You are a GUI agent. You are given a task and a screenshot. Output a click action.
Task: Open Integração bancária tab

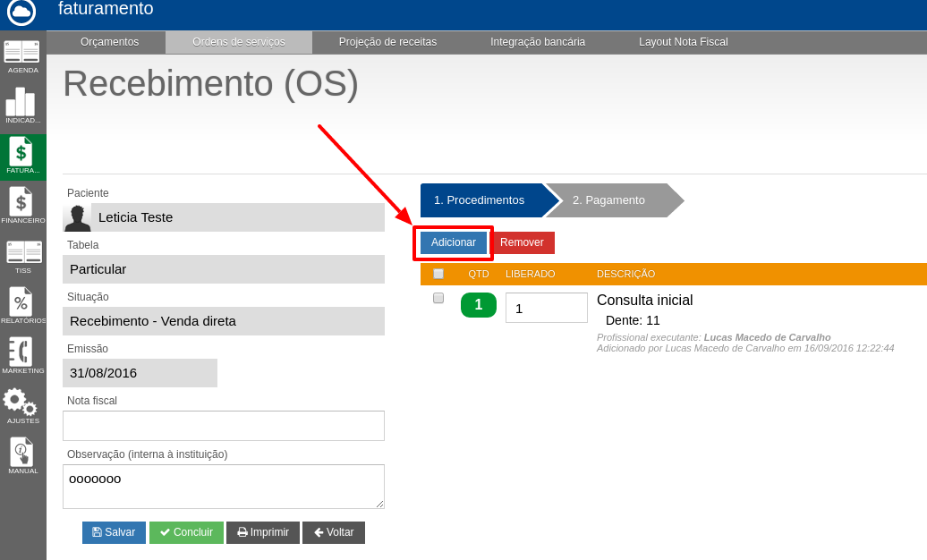[x=538, y=42]
